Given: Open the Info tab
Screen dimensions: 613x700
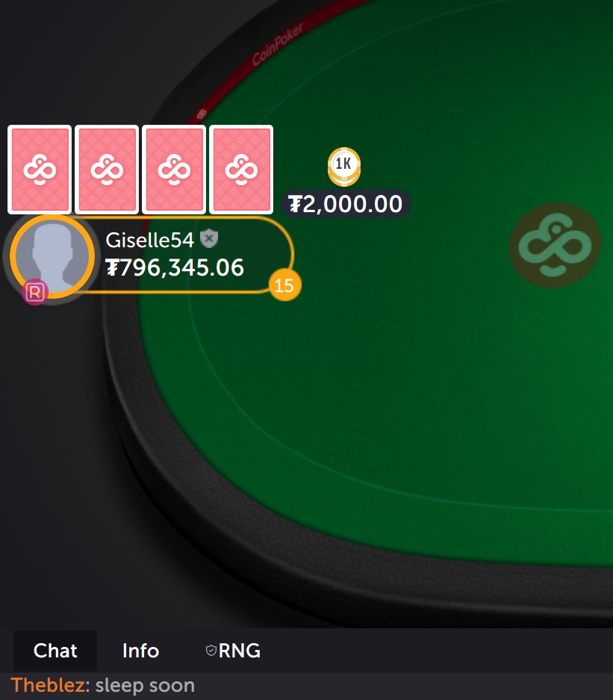Looking at the screenshot, I should coord(140,651).
